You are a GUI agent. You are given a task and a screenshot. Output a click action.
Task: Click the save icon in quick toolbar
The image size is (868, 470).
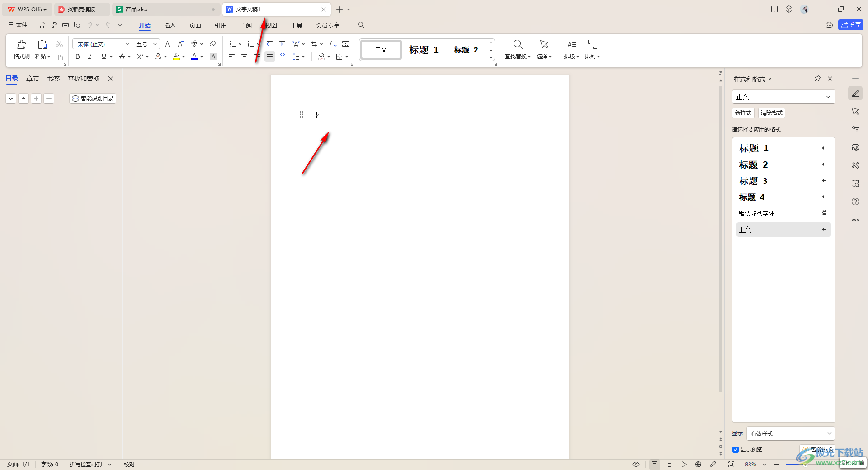42,25
